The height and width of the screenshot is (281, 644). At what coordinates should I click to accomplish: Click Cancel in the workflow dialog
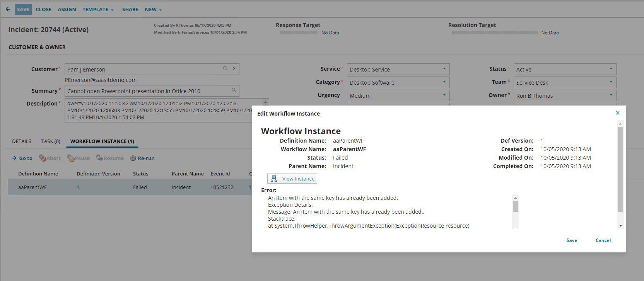[603, 240]
